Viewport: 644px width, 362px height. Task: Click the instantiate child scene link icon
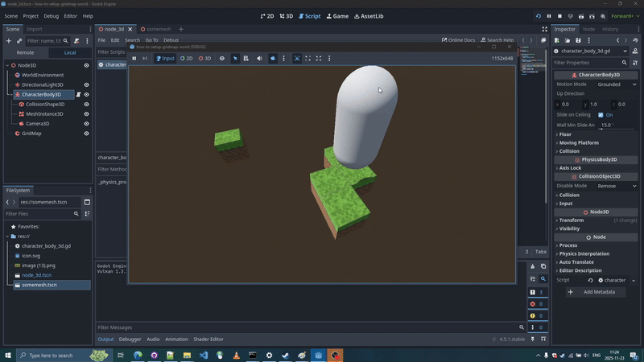[19, 40]
